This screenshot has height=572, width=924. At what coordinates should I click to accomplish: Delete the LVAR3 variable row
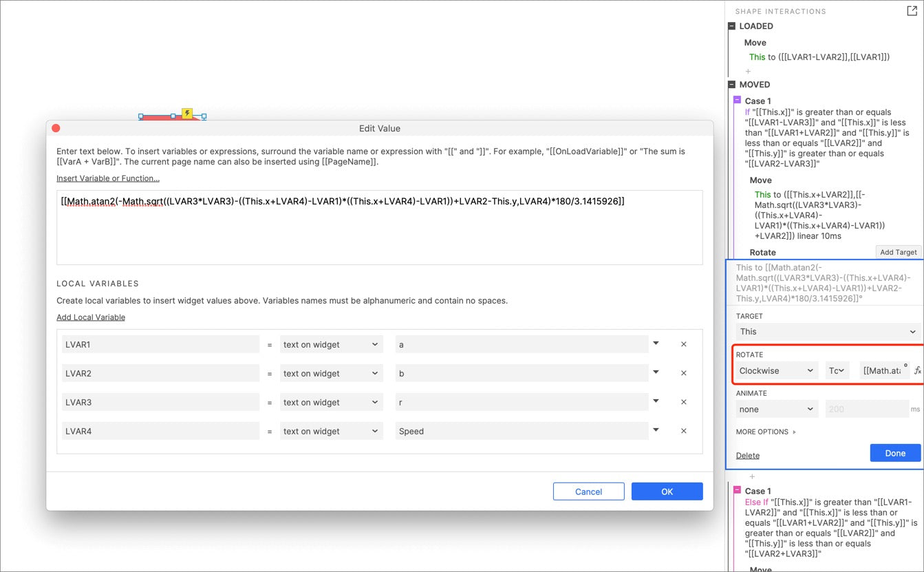pos(683,402)
